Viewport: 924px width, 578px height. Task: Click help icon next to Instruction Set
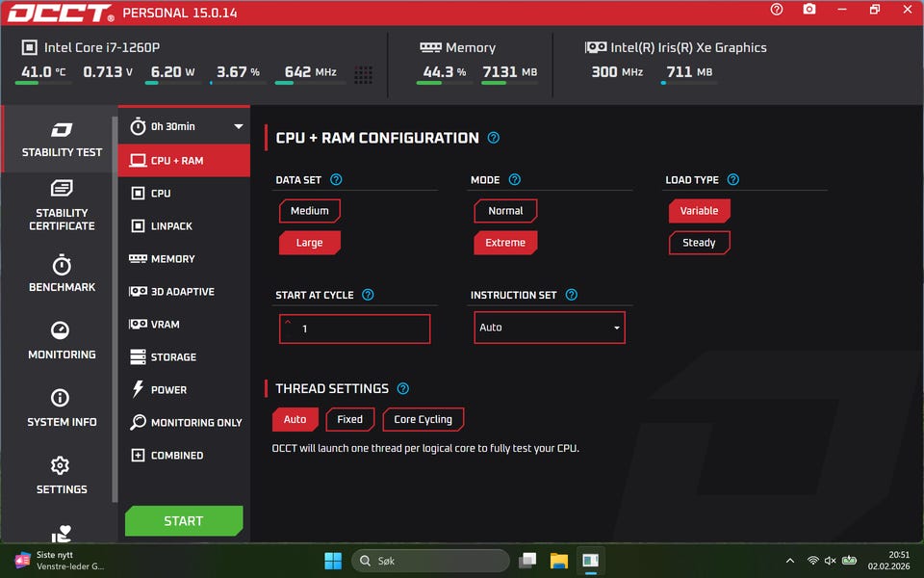point(572,295)
